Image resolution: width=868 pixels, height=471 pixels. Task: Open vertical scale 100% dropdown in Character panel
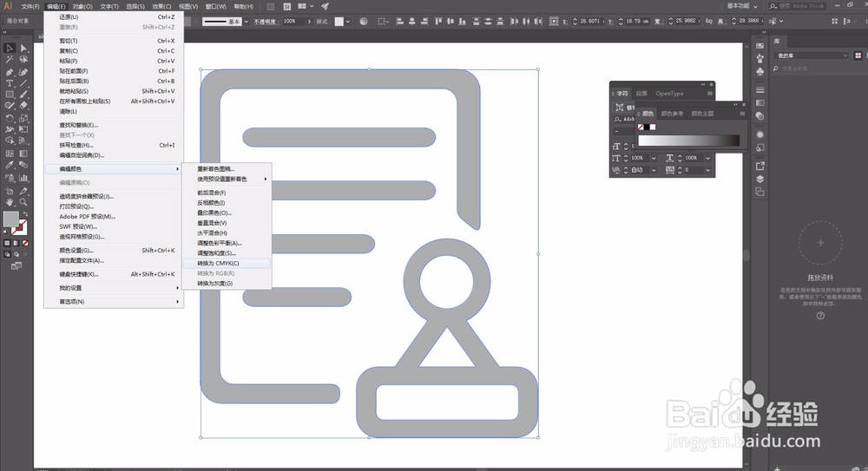[x=654, y=158]
